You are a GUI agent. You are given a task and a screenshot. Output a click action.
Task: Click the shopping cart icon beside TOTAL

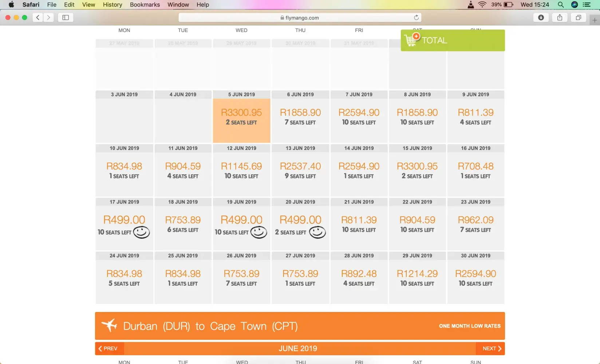(412, 40)
